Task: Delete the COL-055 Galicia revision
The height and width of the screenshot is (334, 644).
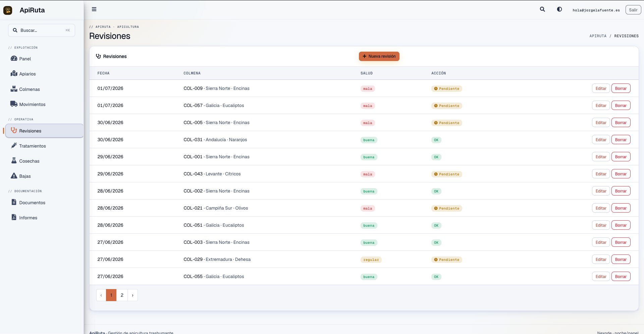Action: point(621,277)
